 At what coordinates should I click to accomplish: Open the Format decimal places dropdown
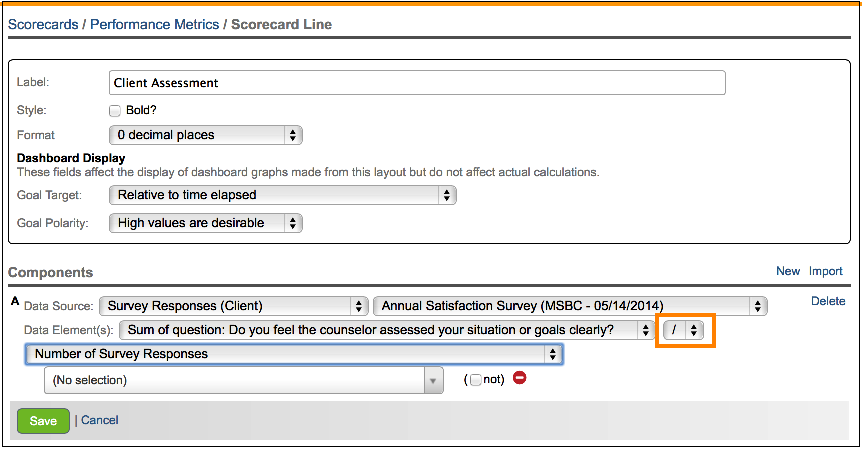pos(205,135)
